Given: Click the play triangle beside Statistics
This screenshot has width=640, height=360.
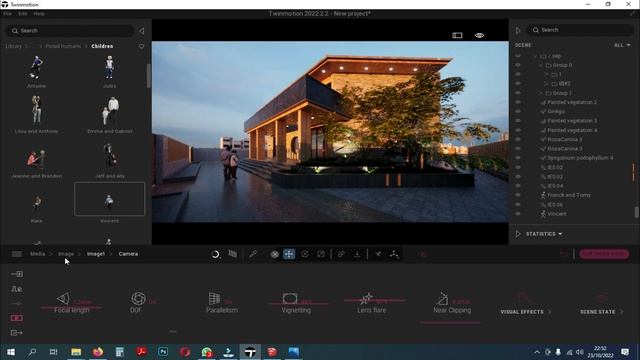Looking at the screenshot, I should pyautogui.click(x=518, y=234).
